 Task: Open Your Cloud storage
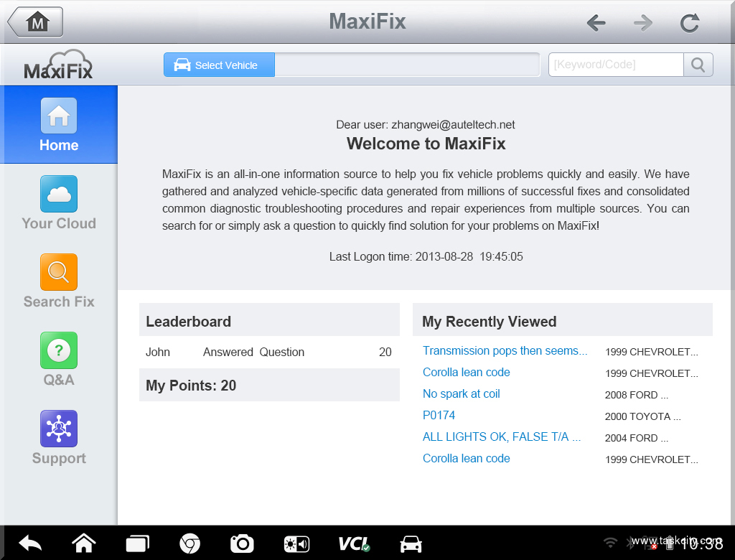(x=58, y=202)
